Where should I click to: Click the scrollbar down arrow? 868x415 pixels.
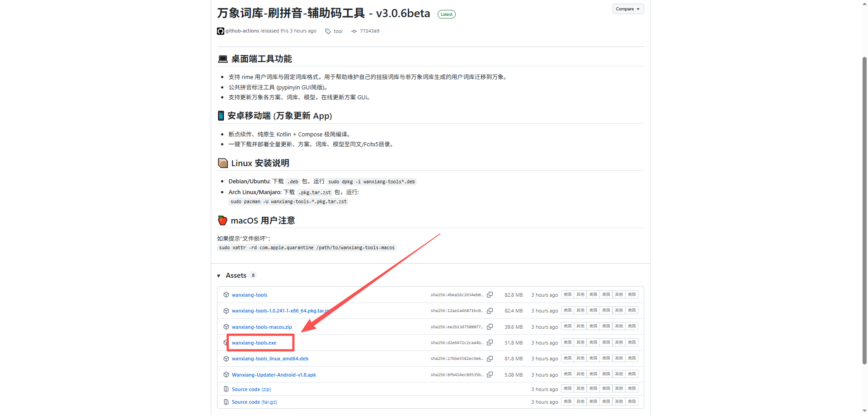tap(864, 412)
